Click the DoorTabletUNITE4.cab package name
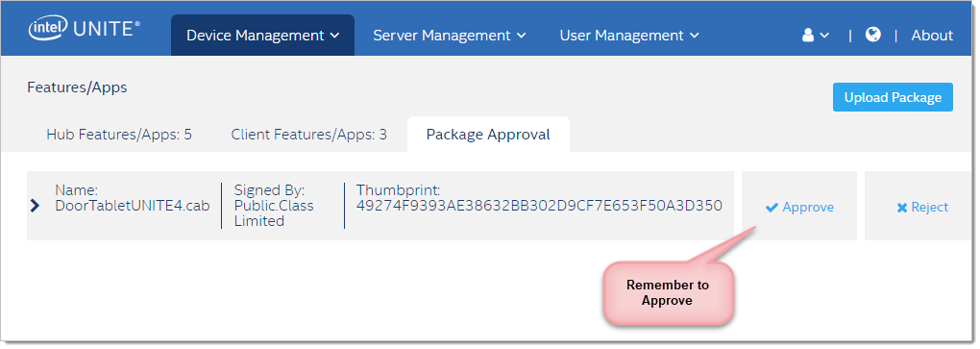Image resolution: width=980 pixels, height=349 pixels. coord(133,206)
